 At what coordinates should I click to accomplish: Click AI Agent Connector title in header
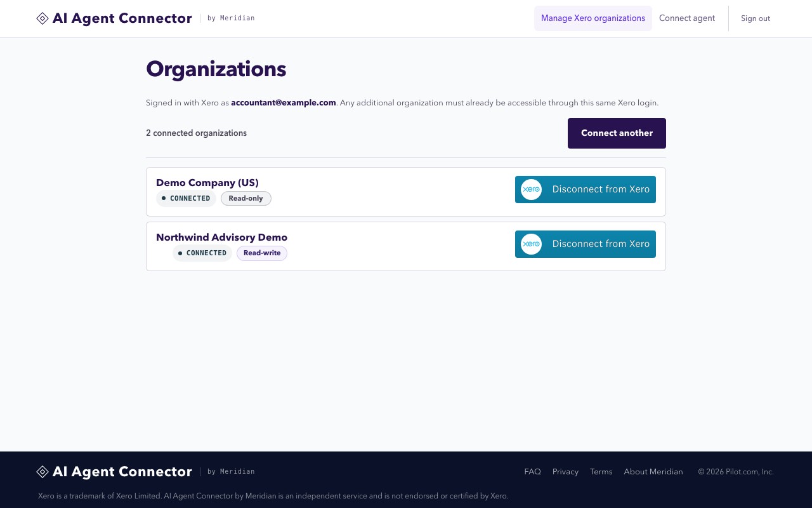tap(122, 18)
